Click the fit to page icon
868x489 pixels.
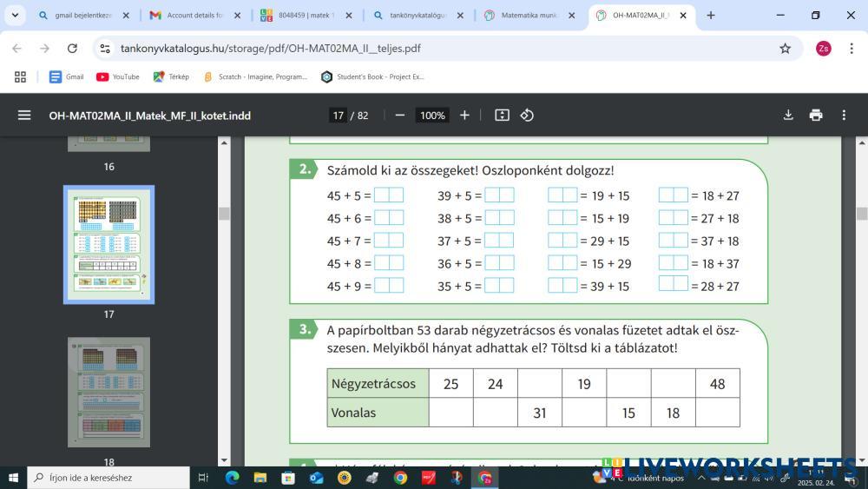[502, 116]
